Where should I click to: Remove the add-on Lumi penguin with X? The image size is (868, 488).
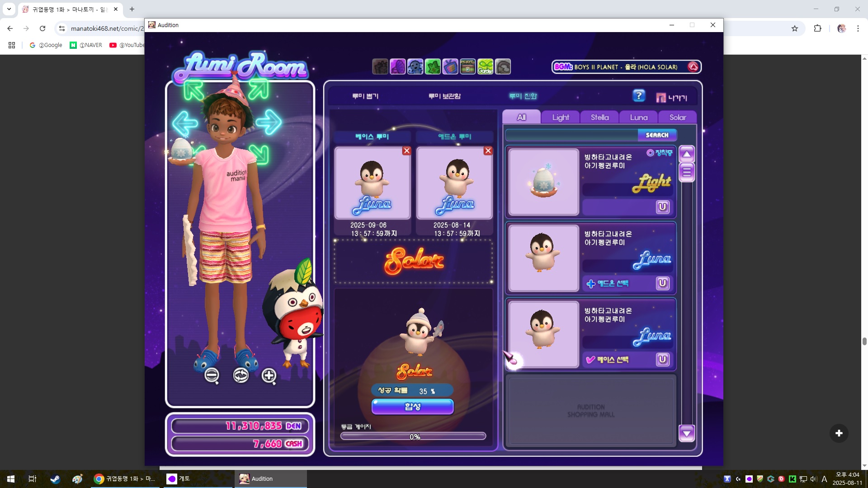coord(488,151)
